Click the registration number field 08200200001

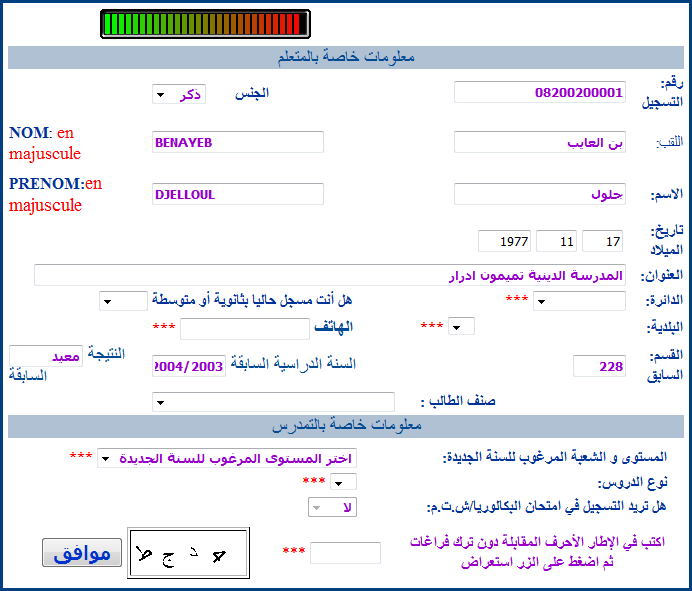coord(540,92)
